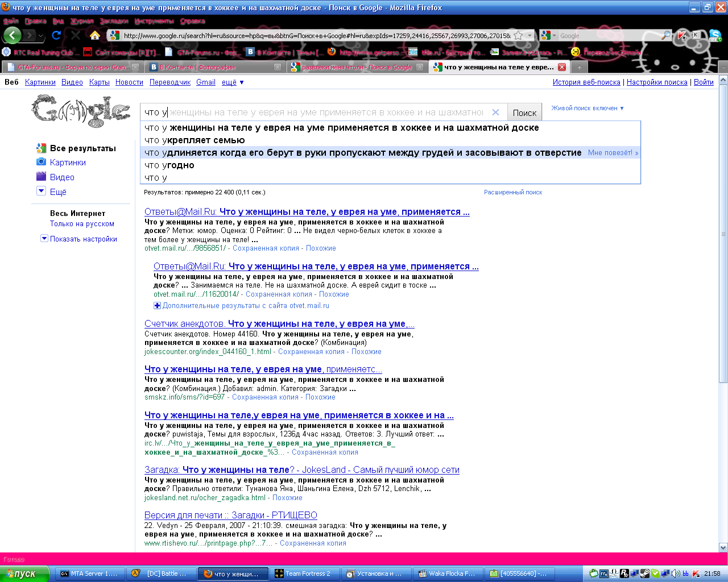Open the Журнал menu
The image size is (728, 582).
click(82, 21)
